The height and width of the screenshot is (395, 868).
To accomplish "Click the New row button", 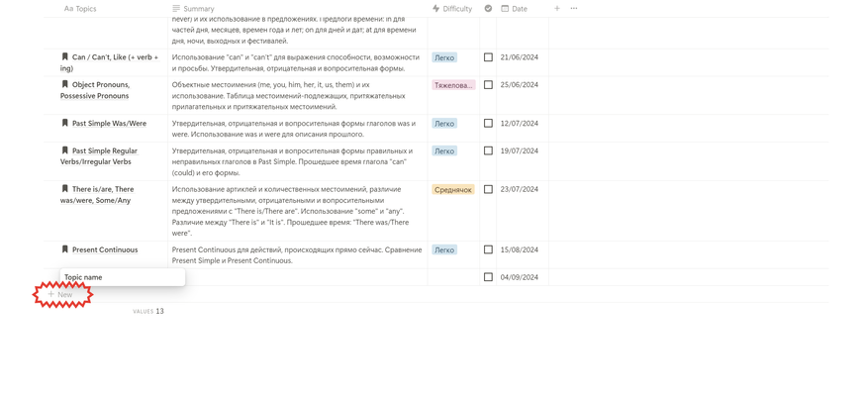I will pos(60,295).
